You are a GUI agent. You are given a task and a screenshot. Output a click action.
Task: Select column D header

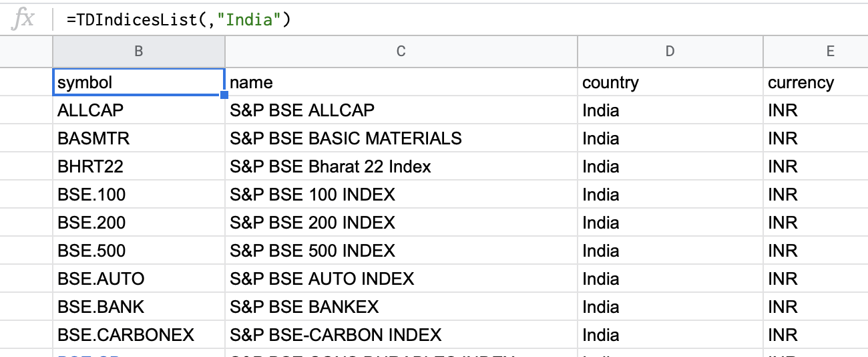coord(670,51)
